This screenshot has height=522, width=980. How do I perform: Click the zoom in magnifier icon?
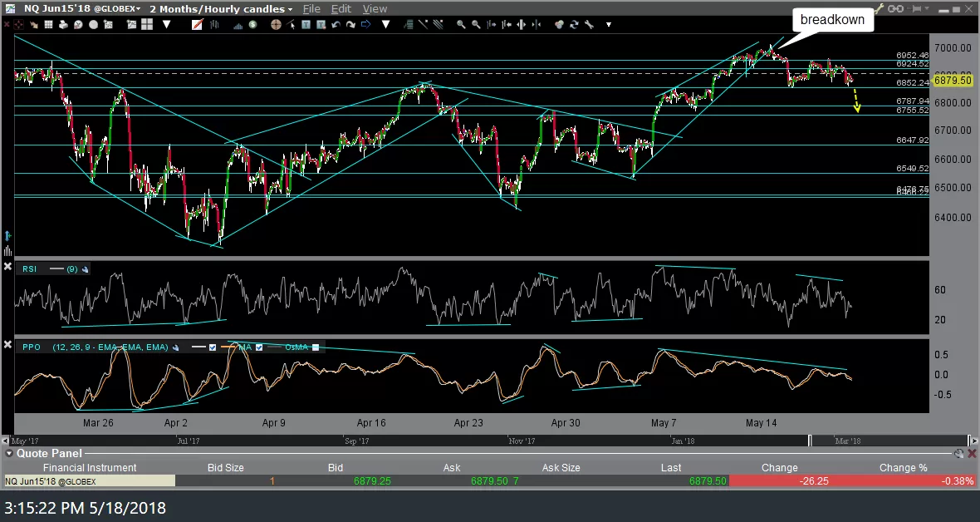pyautogui.click(x=461, y=24)
